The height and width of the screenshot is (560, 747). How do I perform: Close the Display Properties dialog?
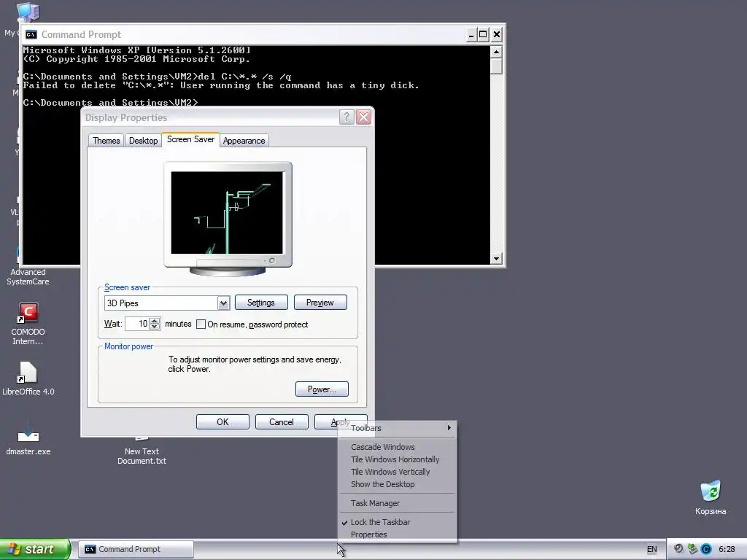point(363,117)
